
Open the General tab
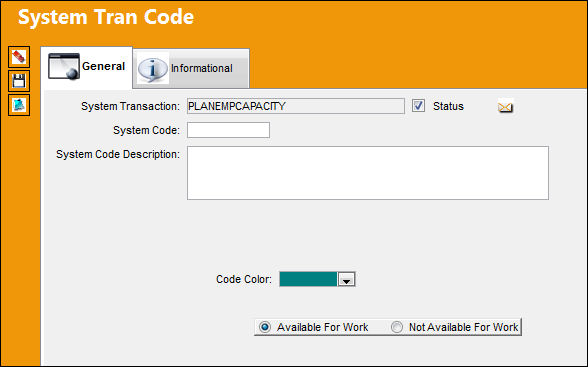click(87, 67)
